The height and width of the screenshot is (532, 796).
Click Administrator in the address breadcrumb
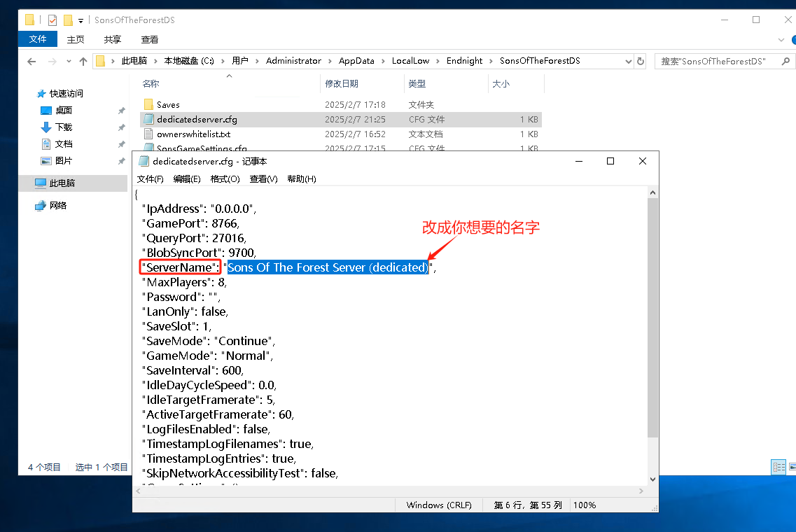click(x=293, y=61)
